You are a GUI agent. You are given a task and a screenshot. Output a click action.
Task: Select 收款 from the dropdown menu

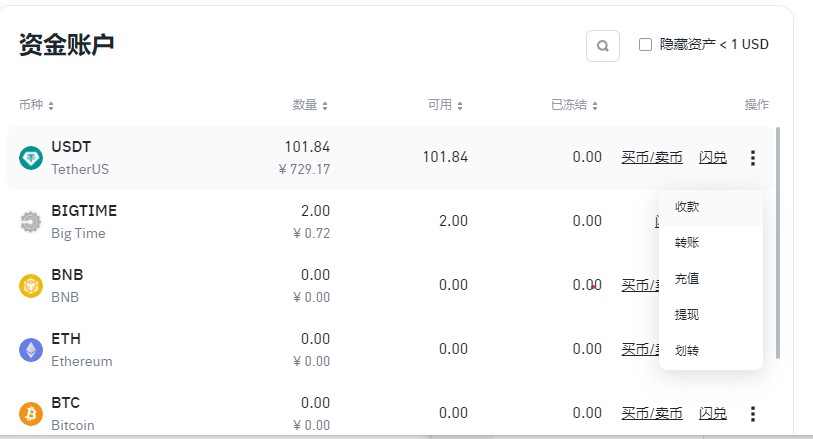click(x=711, y=207)
